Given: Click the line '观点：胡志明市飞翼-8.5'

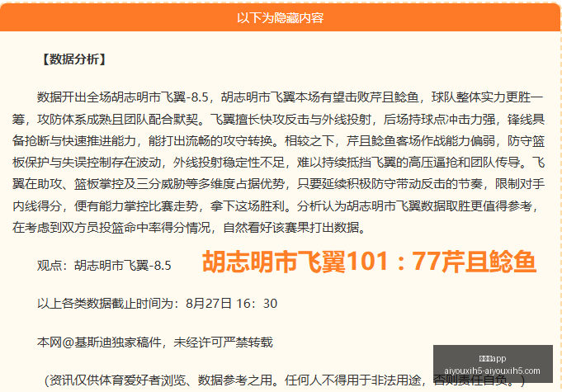Looking at the screenshot, I should (x=104, y=266).
